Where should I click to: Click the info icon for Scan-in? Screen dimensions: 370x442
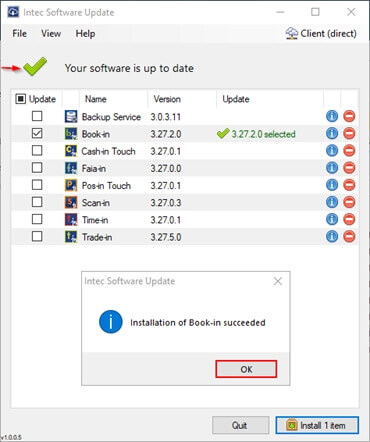click(x=332, y=202)
